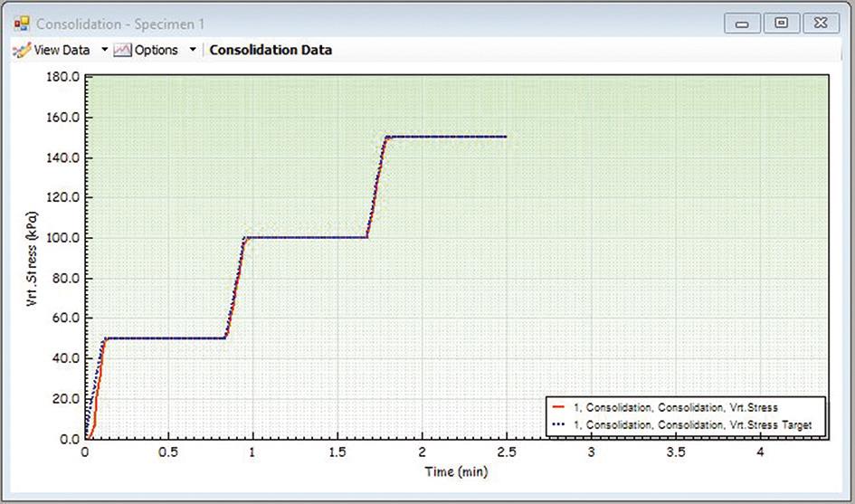The image size is (855, 504).
Task: Click the Consolidation window app icon
Action: (22, 24)
